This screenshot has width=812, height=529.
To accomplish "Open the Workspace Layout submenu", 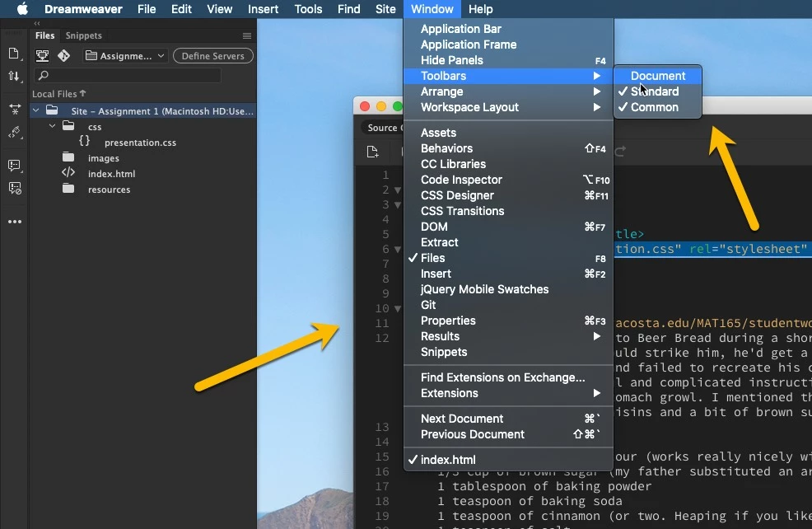I will 508,107.
